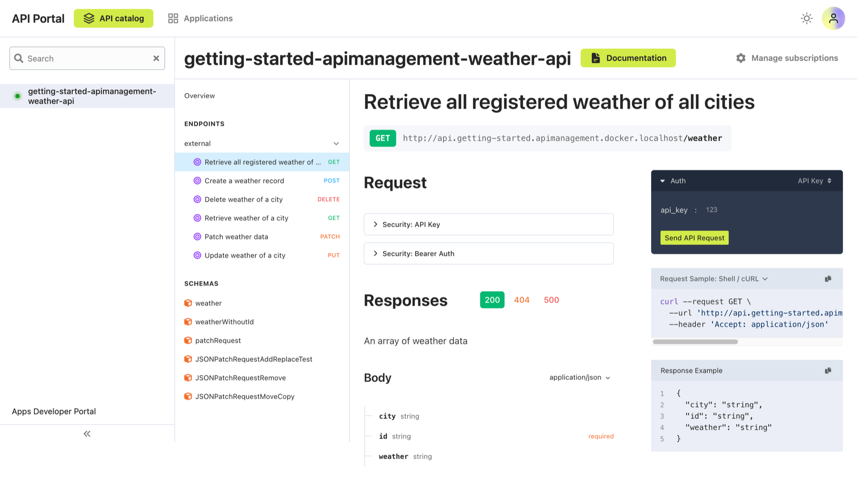Click the DELETE method label
This screenshot has height=504, width=857.
click(x=329, y=200)
